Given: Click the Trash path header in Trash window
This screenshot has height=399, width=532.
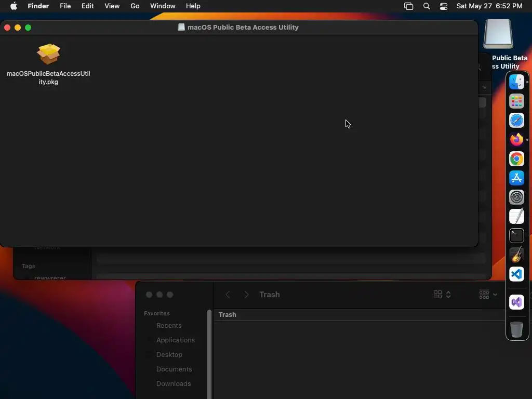Looking at the screenshot, I should coord(228,315).
